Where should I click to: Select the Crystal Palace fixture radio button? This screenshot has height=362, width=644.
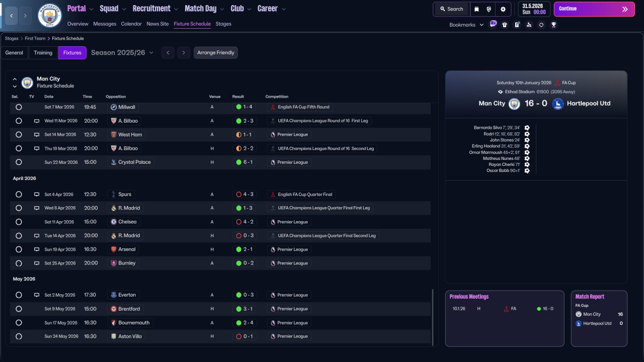19,162
